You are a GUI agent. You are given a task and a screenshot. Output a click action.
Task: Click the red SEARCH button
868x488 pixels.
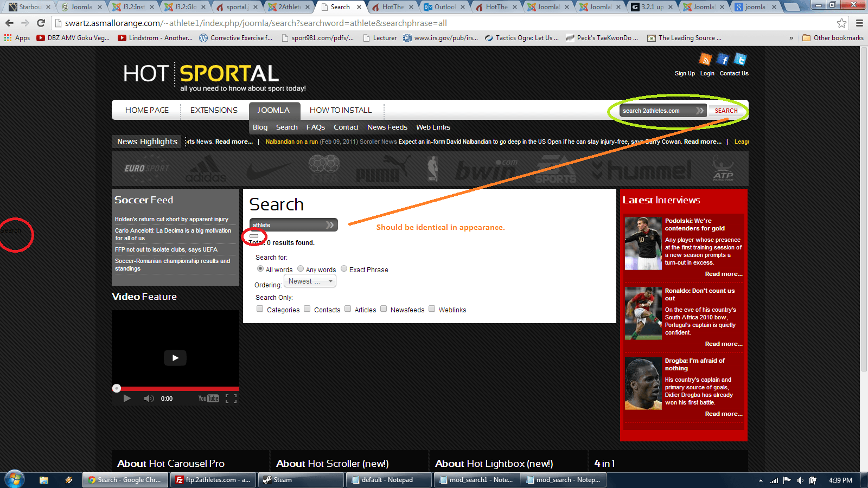[x=726, y=111]
